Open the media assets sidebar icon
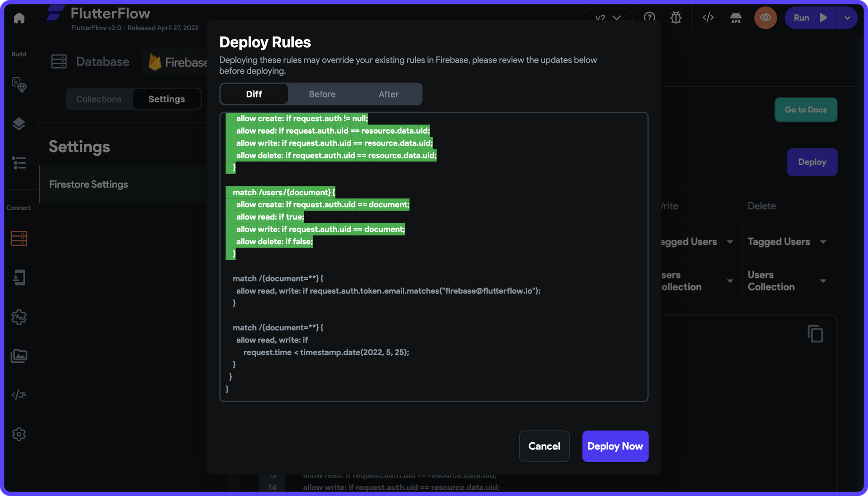868x496 pixels. click(19, 356)
